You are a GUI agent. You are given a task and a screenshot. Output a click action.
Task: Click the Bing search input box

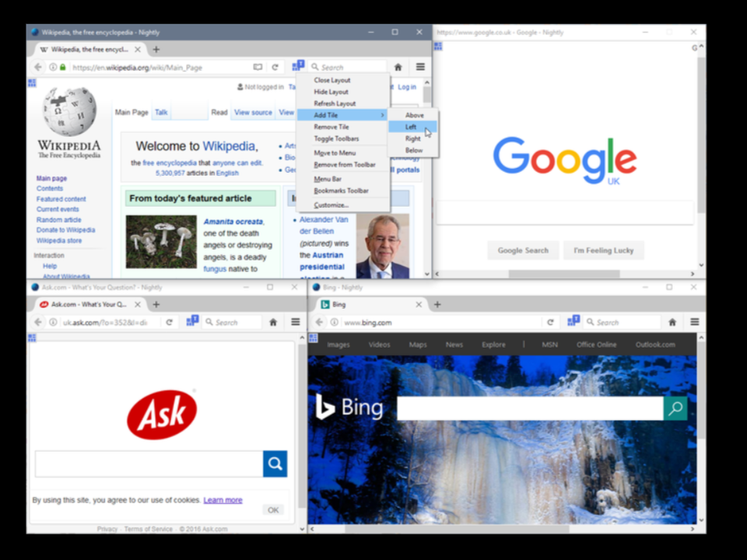[x=530, y=408]
